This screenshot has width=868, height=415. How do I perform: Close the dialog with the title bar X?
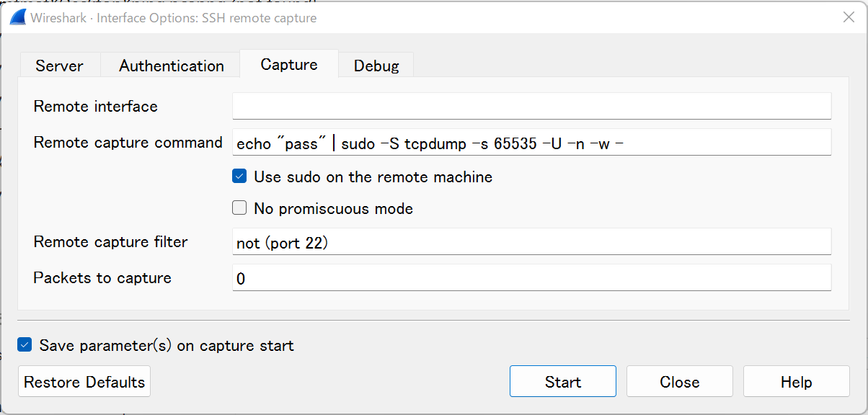pyautogui.click(x=849, y=18)
